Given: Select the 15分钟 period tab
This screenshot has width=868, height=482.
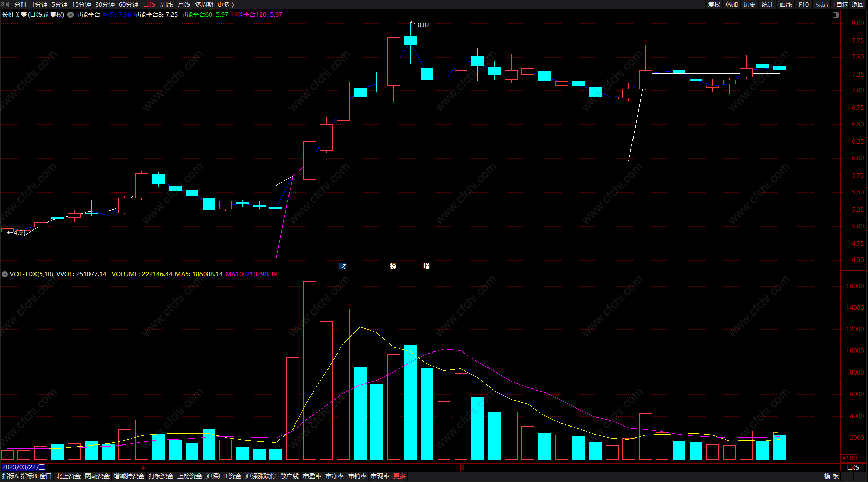Looking at the screenshot, I should 81,5.
